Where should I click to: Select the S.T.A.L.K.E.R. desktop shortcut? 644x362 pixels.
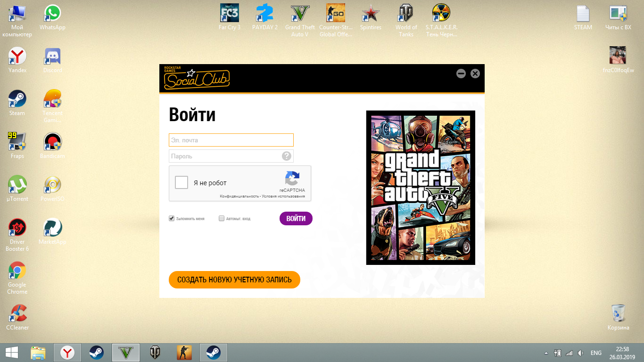click(441, 21)
